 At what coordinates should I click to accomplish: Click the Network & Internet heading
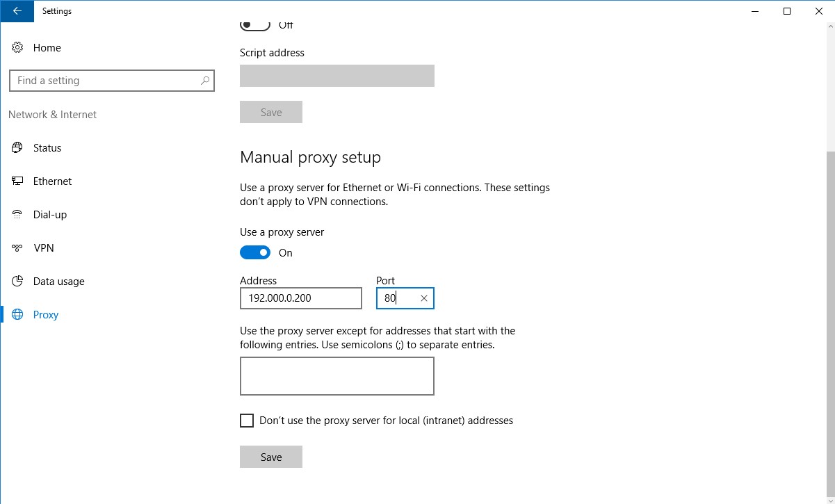click(52, 115)
